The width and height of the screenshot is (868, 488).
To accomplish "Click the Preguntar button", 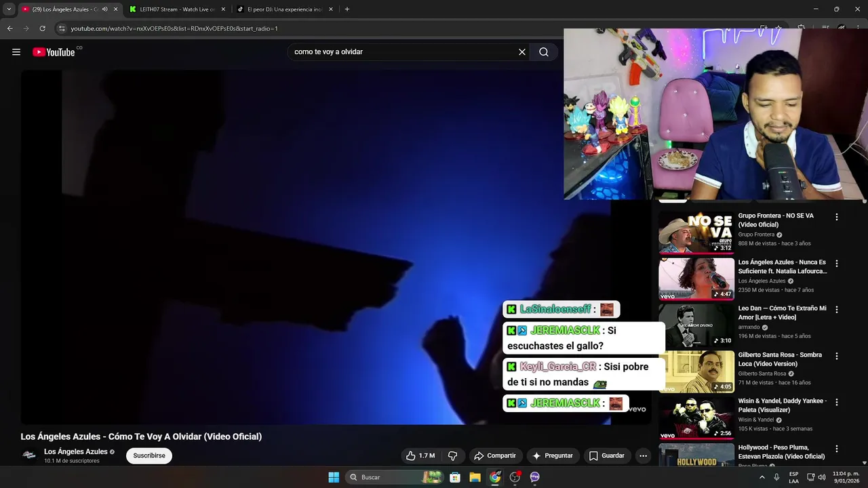I will 553,455.
